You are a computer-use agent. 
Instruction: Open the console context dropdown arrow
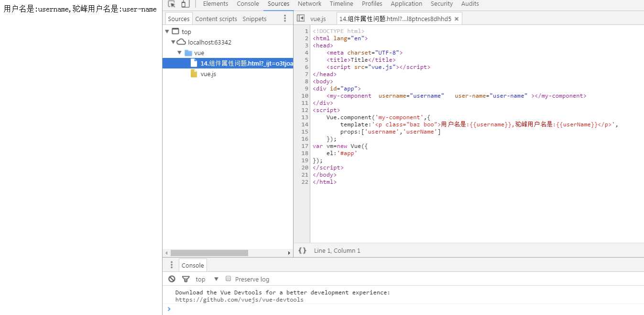(x=216, y=279)
